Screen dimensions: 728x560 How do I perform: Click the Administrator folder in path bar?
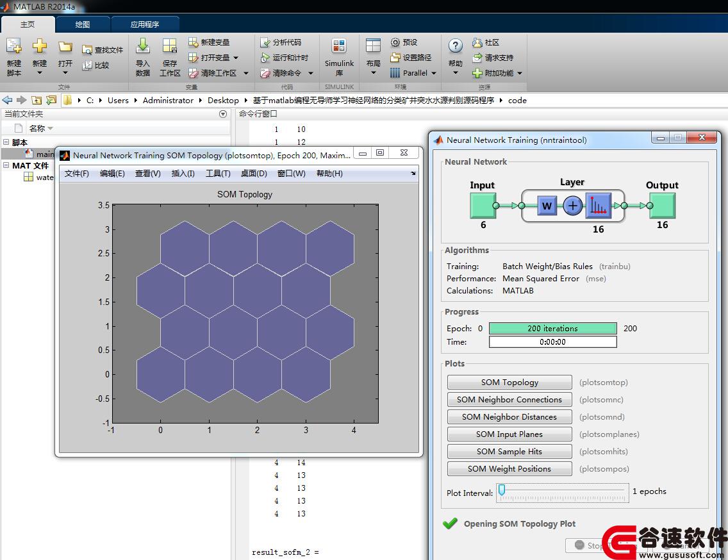tap(168, 101)
